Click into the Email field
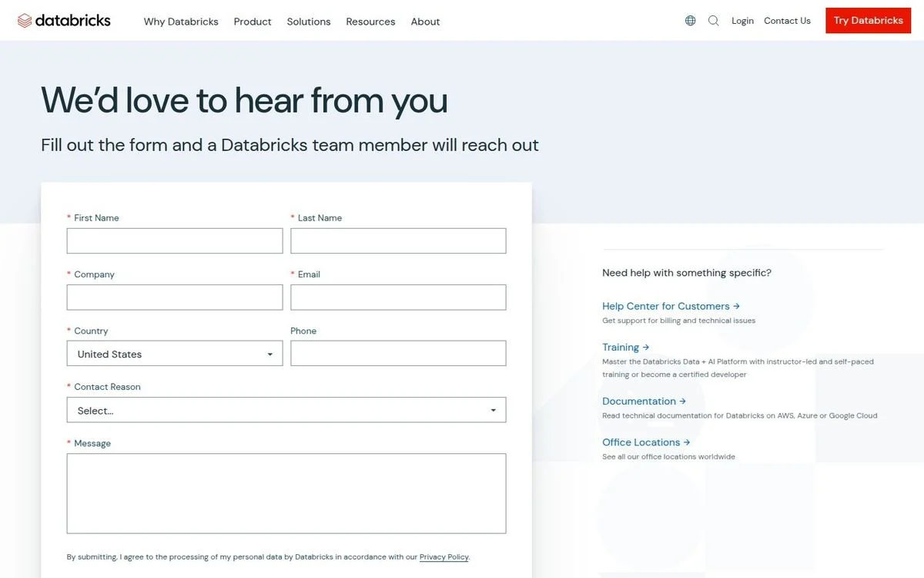The width and height of the screenshot is (924, 578). pos(398,297)
